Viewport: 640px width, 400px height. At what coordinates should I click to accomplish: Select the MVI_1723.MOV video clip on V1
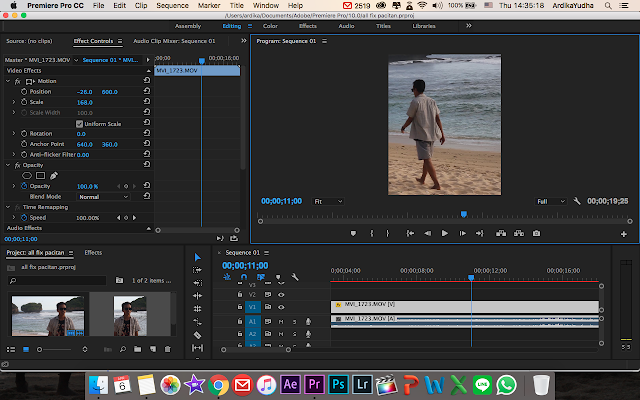tap(464, 307)
